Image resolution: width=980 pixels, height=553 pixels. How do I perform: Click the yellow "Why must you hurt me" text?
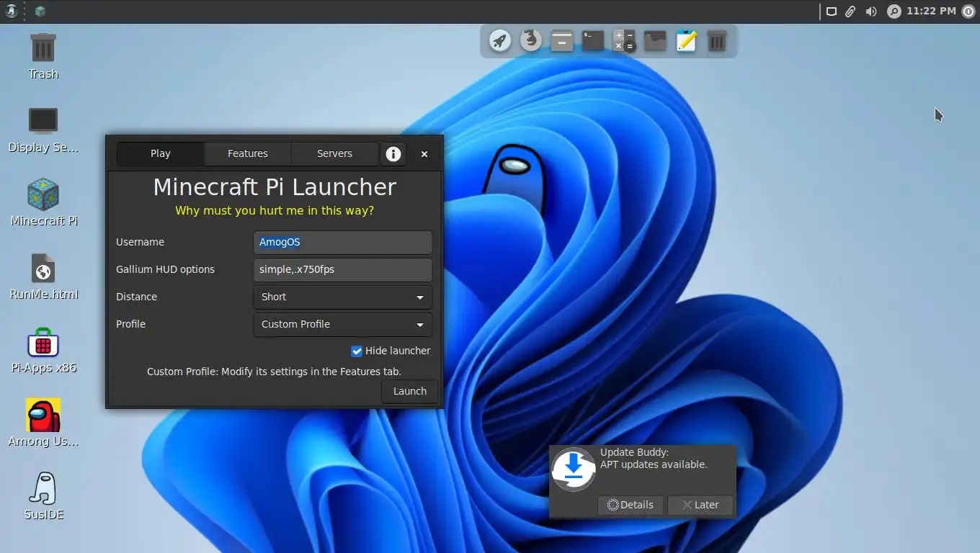point(275,211)
